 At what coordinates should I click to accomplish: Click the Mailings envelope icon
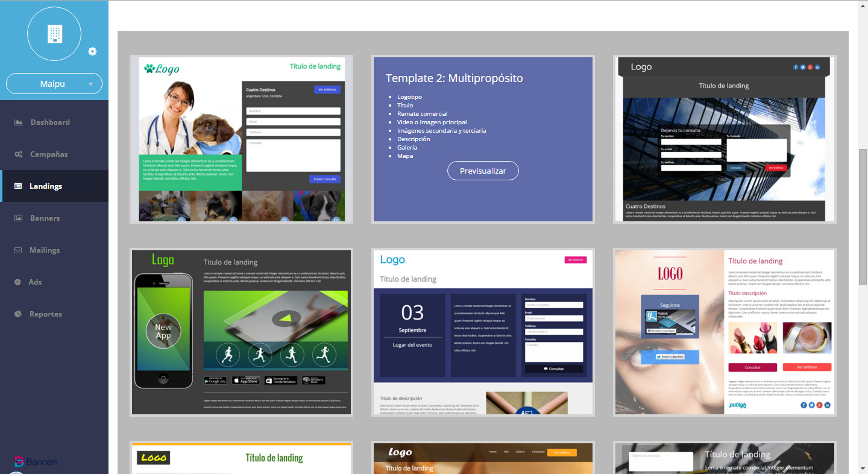point(18,250)
